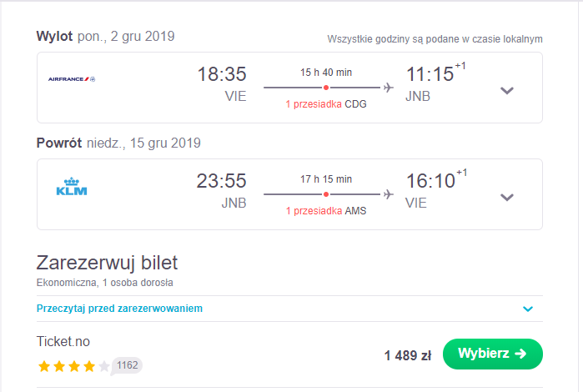Click the 15 h 40 min duration text
583x392 pixels.
pyautogui.click(x=326, y=73)
